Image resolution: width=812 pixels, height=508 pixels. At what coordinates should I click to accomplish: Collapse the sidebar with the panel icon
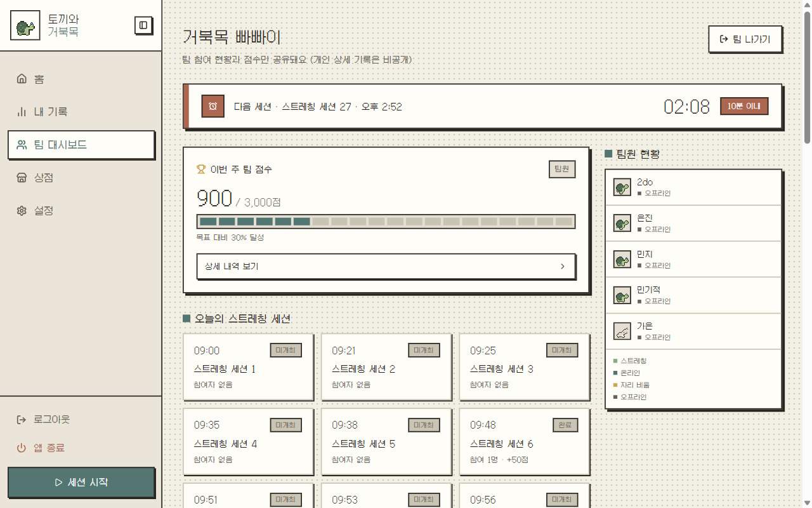(144, 25)
